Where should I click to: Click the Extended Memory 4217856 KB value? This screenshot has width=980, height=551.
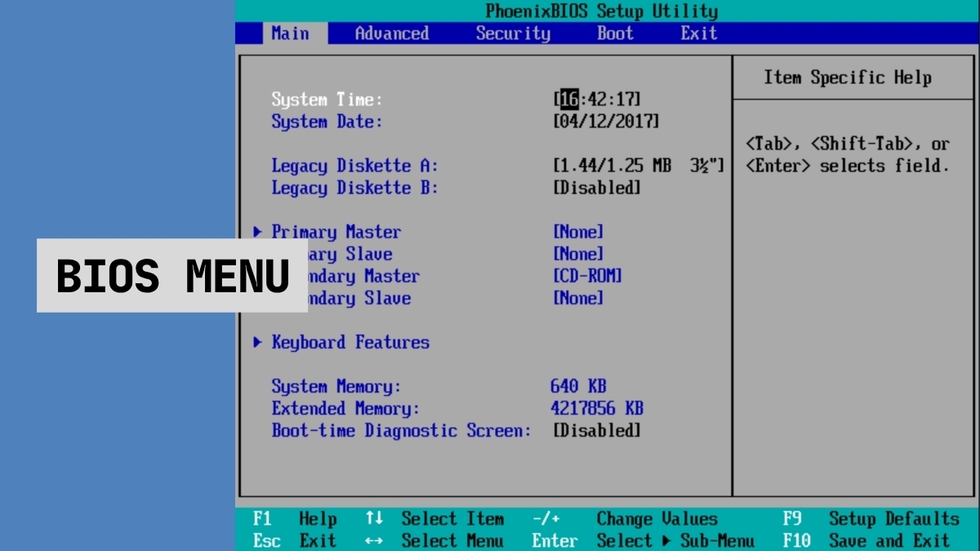(x=597, y=408)
